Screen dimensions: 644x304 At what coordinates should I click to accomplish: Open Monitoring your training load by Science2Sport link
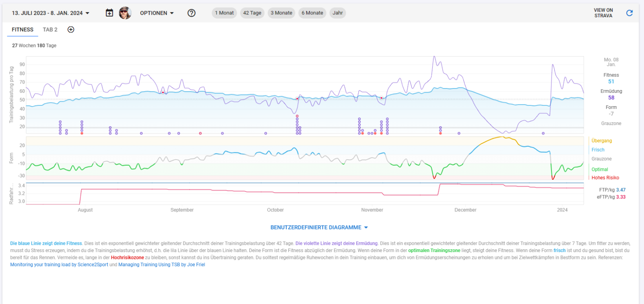tap(59, 265)
